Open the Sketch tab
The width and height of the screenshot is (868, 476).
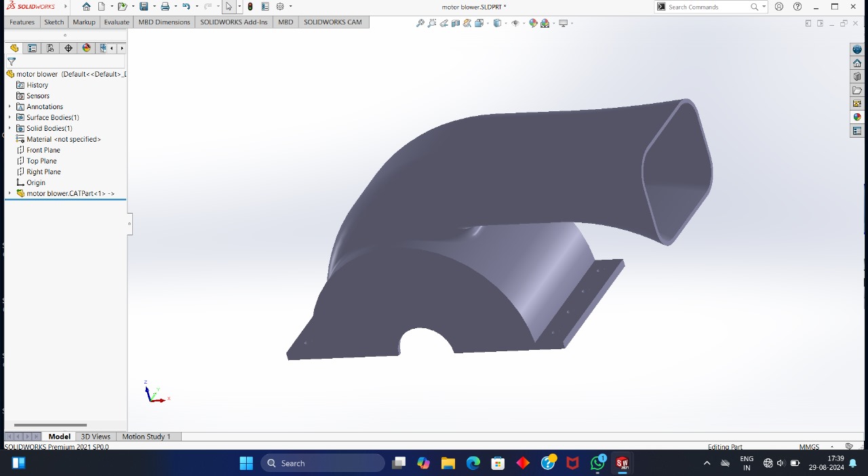54,22
